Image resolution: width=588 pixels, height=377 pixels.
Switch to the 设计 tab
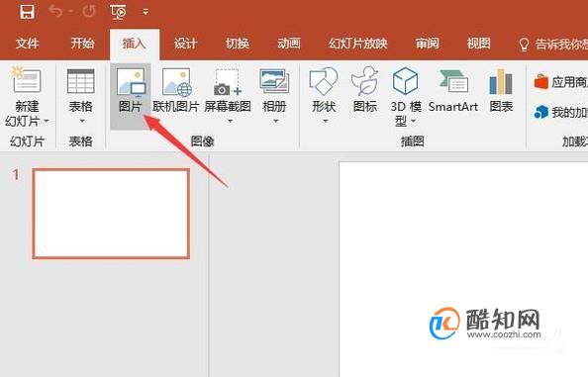click(185, 44)
